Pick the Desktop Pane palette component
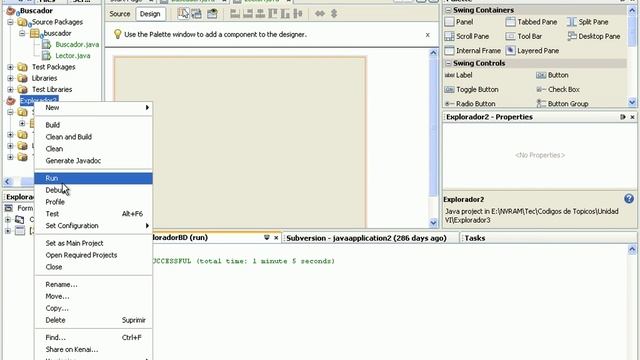 coord(593,36)
